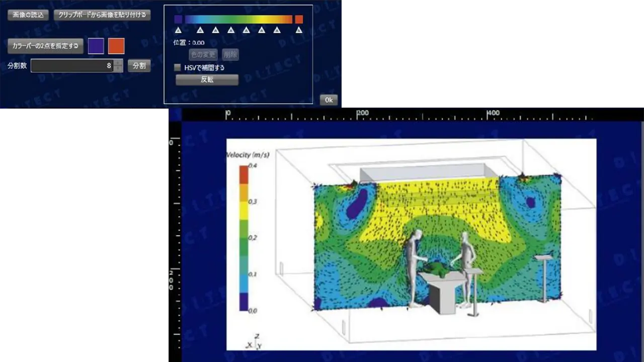Decrease 分割数 with the down stepper arrow

(x=118, y=69)
